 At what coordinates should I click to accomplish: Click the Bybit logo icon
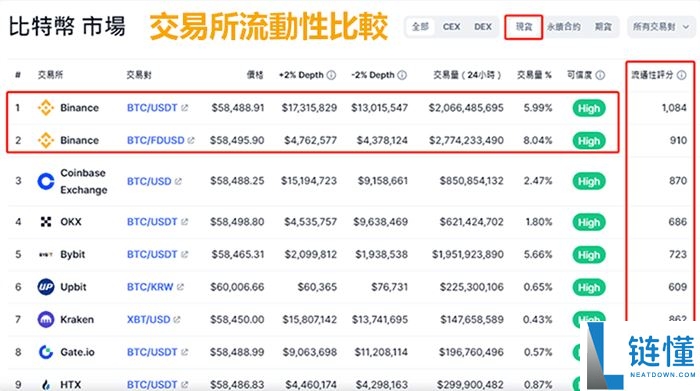(46, 254)
